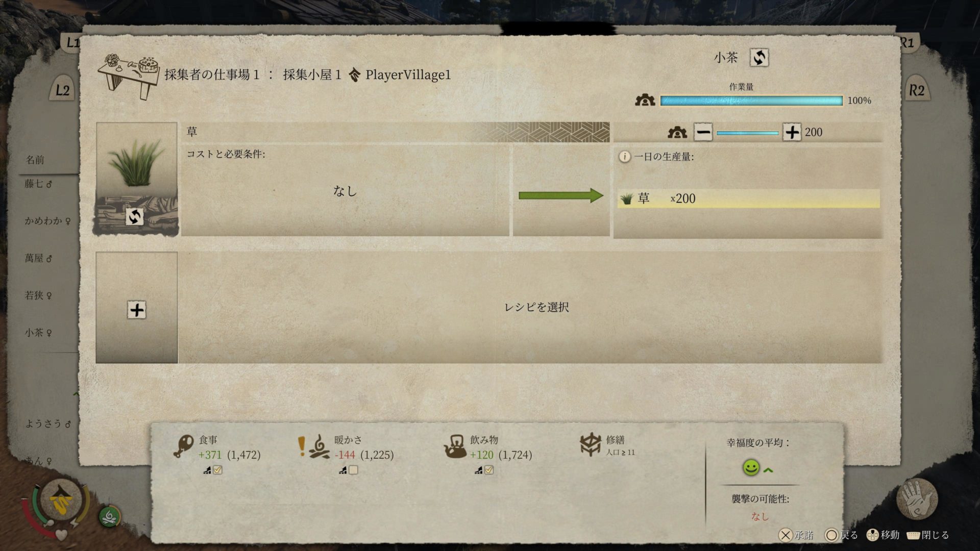This screenshot has width=980, height=551.
Task: Click the swap recipe icon on grass thumbnail
Action: coord(135,217)
